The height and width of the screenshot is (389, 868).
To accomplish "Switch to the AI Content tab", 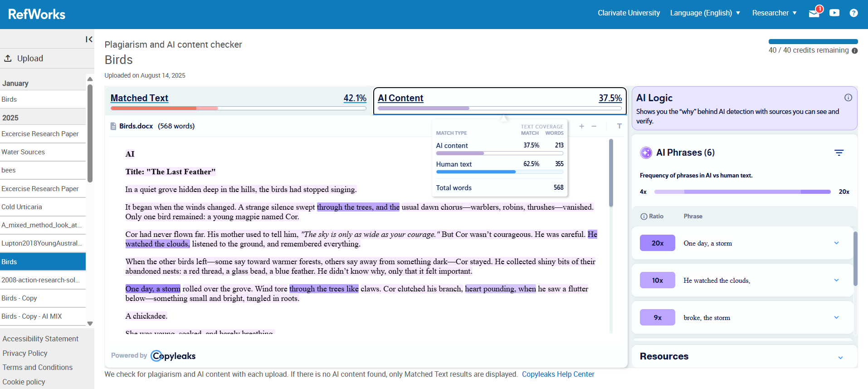I will tap(500, 101).
